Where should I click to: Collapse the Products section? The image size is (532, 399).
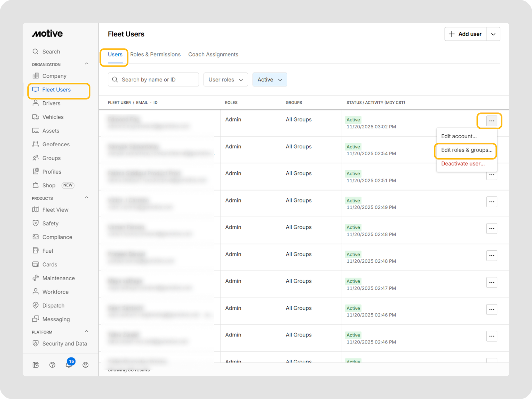(86, 198)
